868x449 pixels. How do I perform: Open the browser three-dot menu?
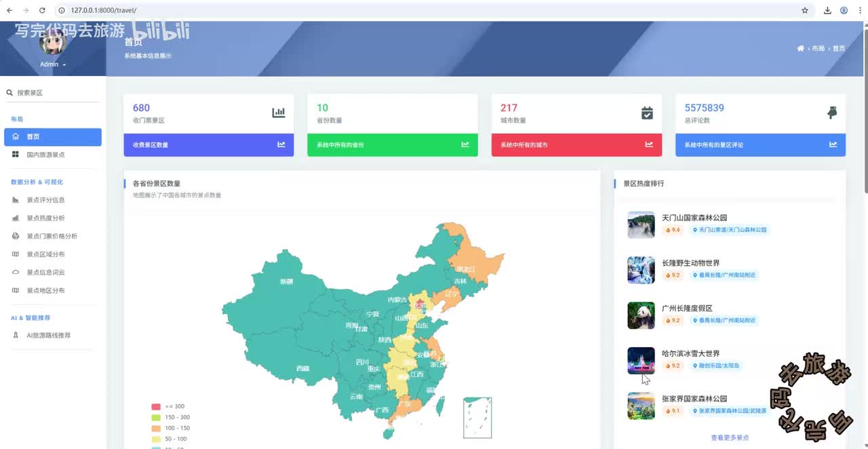860,10
